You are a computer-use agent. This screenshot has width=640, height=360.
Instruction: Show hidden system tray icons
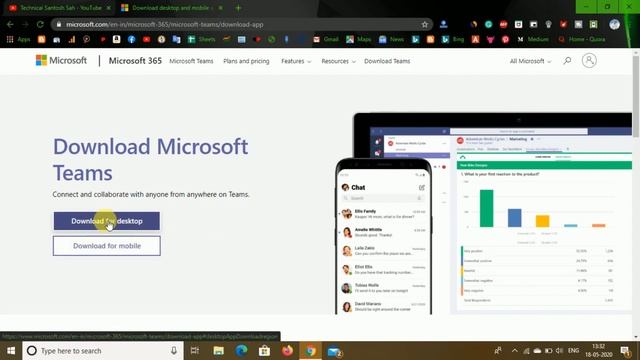coord(514,351)
